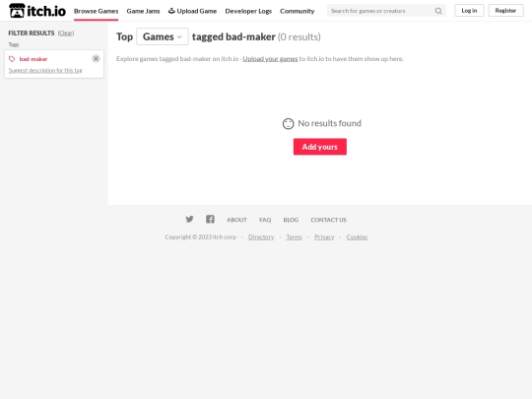Open Contact Us page
Image resolution: width=532 pixels, height=399 pixels.
point(328,220)
